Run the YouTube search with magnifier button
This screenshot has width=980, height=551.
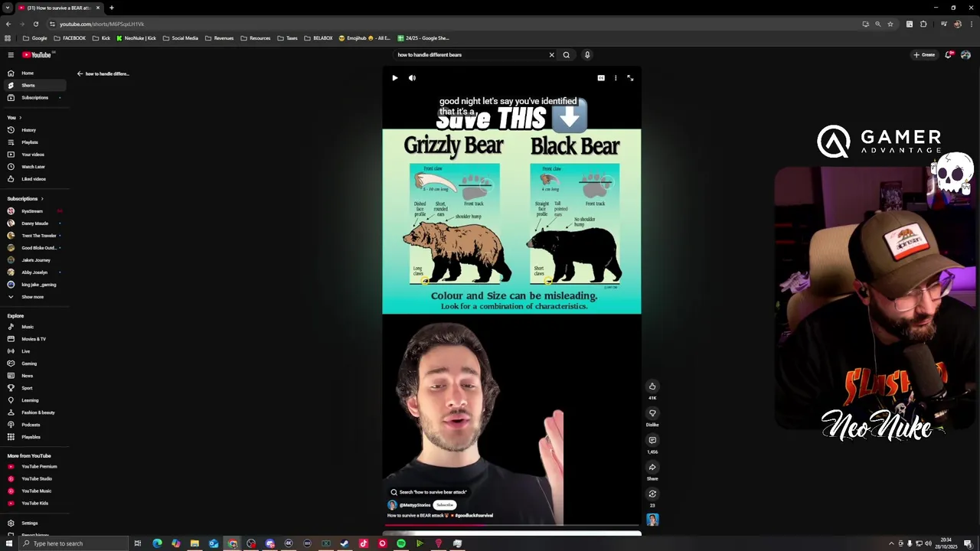point(567,55)
